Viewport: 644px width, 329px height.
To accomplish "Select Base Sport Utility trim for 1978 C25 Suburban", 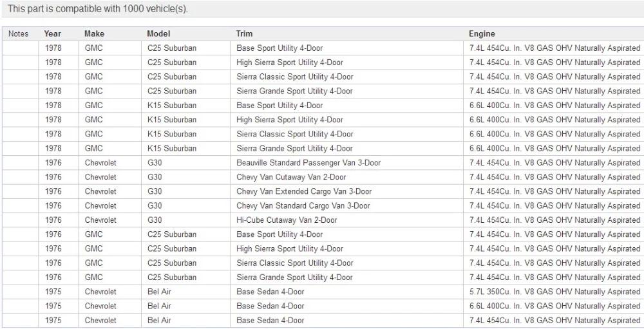I will pos(346,48).
